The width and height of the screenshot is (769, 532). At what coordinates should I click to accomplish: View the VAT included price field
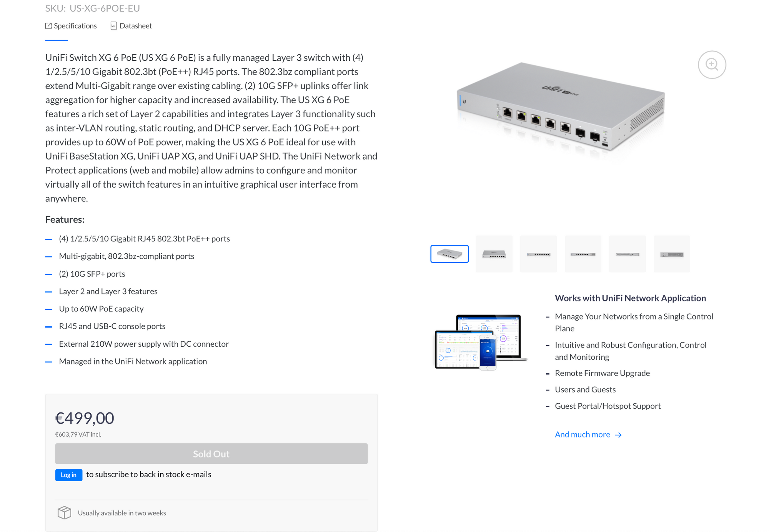79,434
